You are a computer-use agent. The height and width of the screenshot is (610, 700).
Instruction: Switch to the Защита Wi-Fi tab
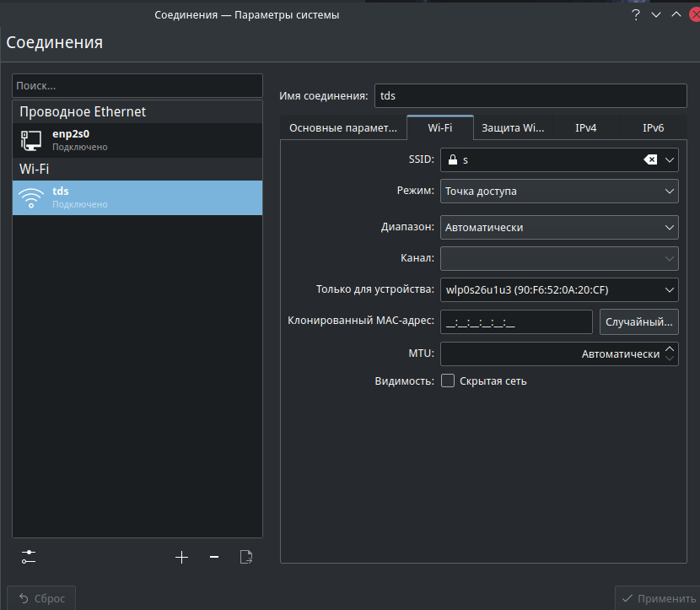click(x=513, y=128)
